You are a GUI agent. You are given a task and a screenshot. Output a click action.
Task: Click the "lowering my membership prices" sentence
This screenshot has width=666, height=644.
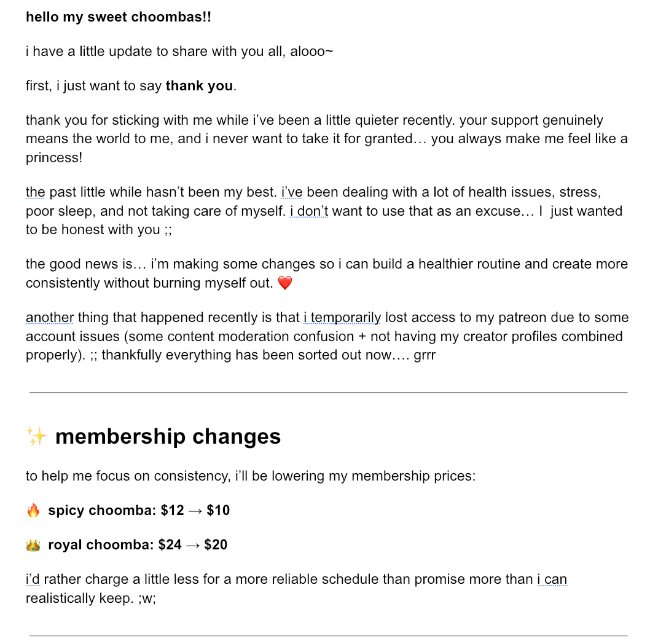pos(251,476)
